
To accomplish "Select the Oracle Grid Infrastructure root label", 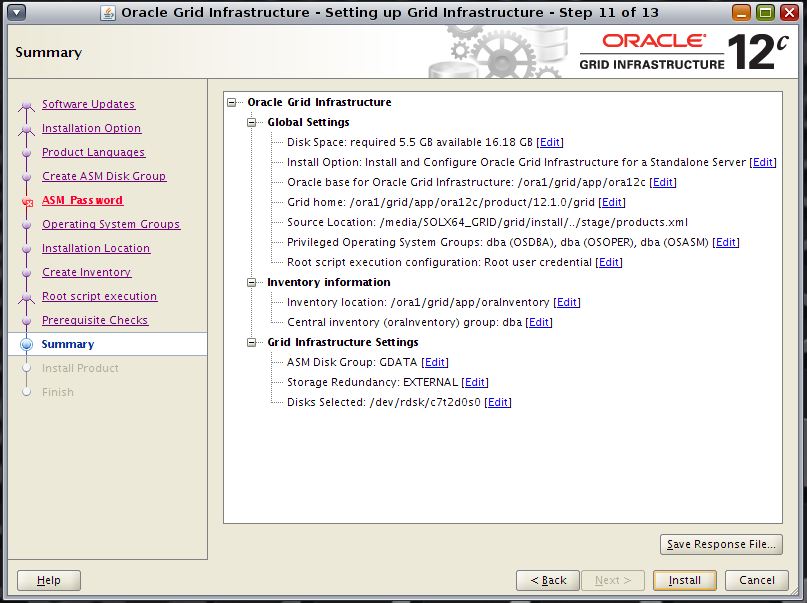I will 319,102.
